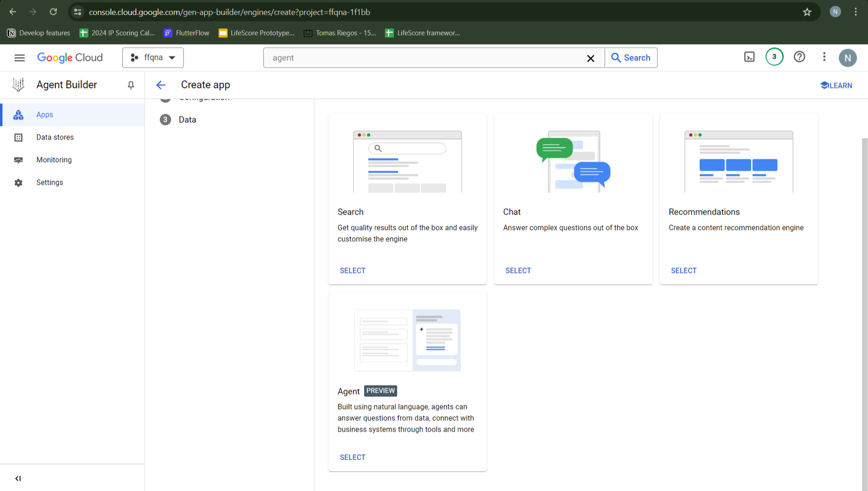This screenshot has width=868, height=491.
Task: Open the N account avatar menu
Action: pyautogui.click(x=847, y=58)
